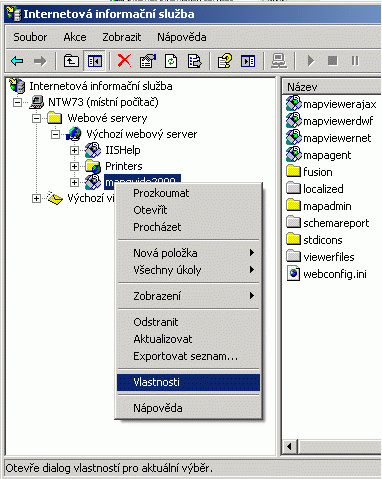
Task: Select schemareport in the list
Action: point(336,223)
